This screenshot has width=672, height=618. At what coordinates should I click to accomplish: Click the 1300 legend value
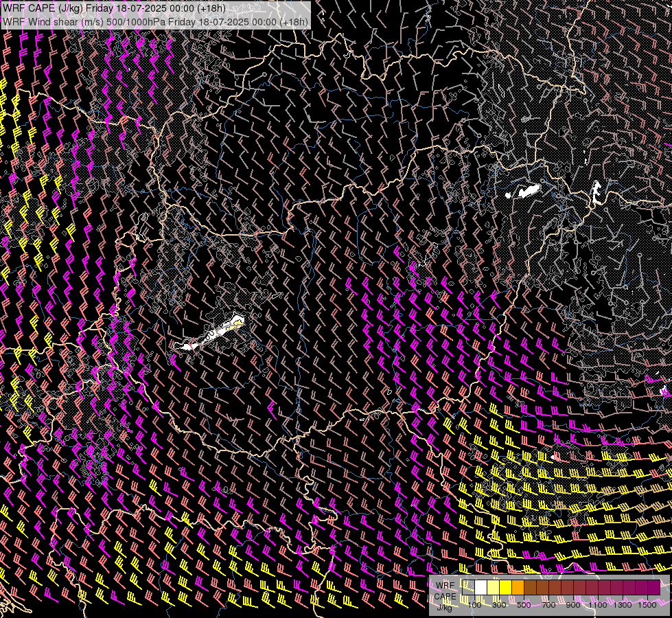click(623, 605)
